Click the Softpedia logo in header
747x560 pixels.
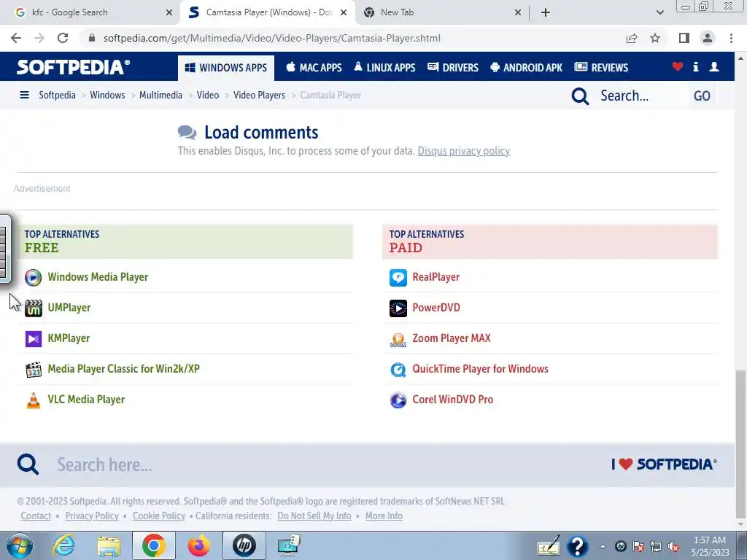(x=73, y=67)
